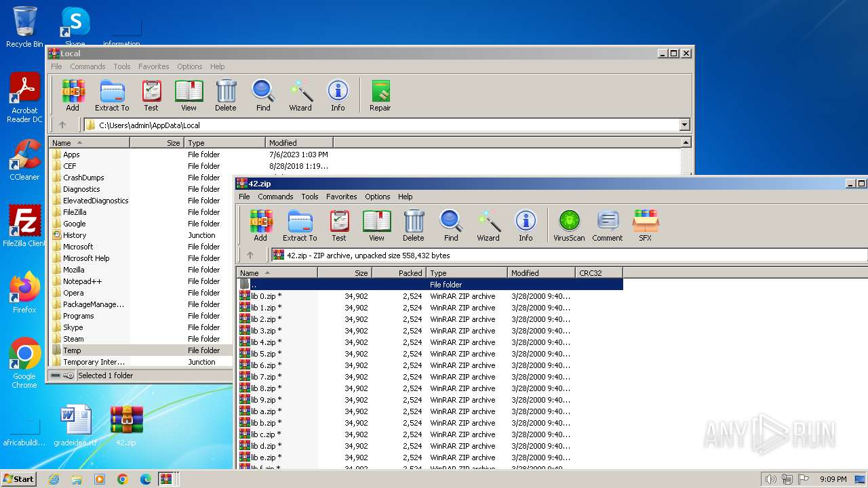Click the Comment toolbar icon

(x=608, y=225)
